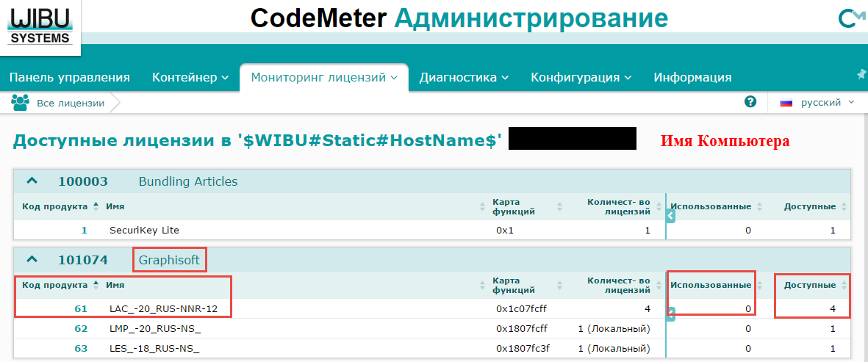The image size is (868, 362).
Task: Open Мониторинг лицензий menu
Action: pos(324,77)
